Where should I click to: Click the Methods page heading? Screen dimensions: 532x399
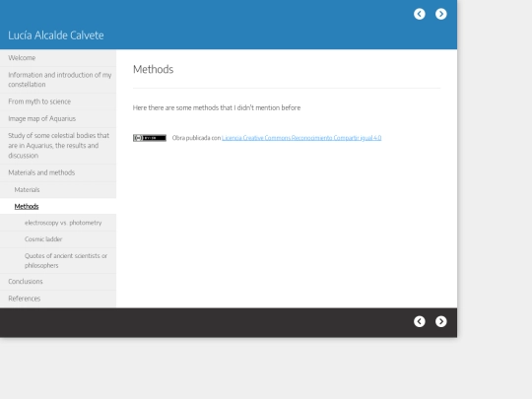tap(153, 69)
